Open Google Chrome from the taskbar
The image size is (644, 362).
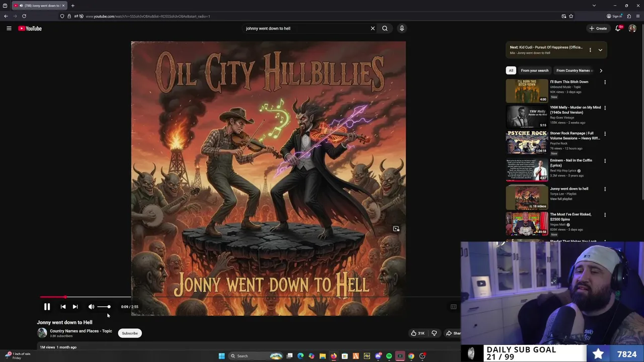411,356
